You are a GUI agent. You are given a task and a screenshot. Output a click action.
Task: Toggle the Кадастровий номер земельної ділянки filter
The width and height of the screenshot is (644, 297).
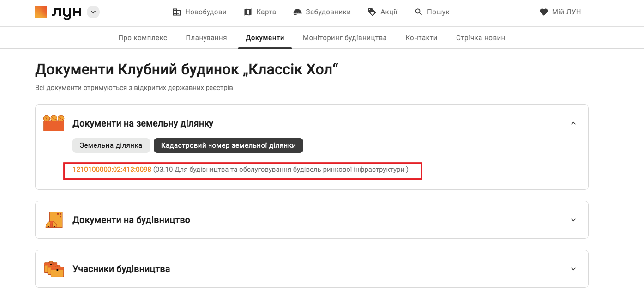tap(229, 145)
